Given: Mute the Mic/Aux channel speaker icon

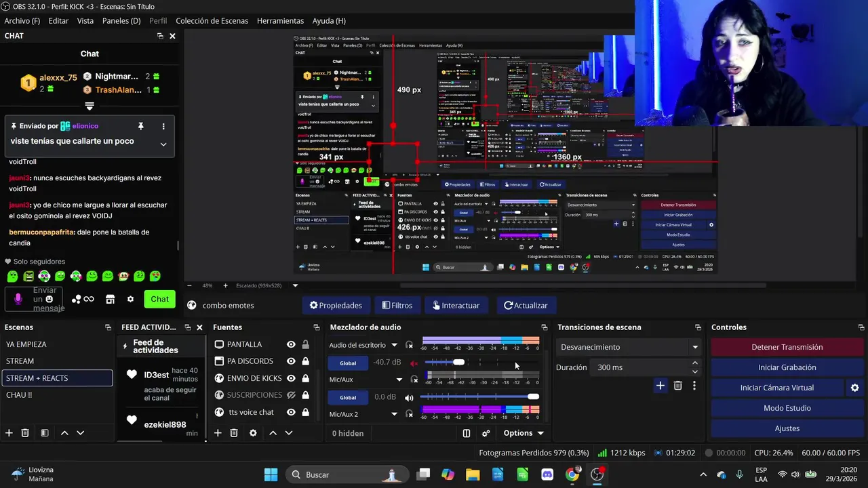Looking at the screenshot, I should 409,396.
